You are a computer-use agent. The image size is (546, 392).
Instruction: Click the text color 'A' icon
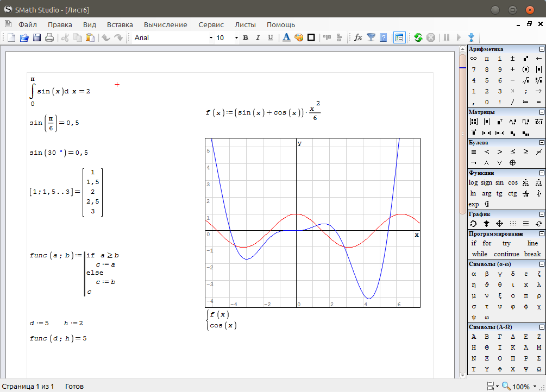[286, 37]
